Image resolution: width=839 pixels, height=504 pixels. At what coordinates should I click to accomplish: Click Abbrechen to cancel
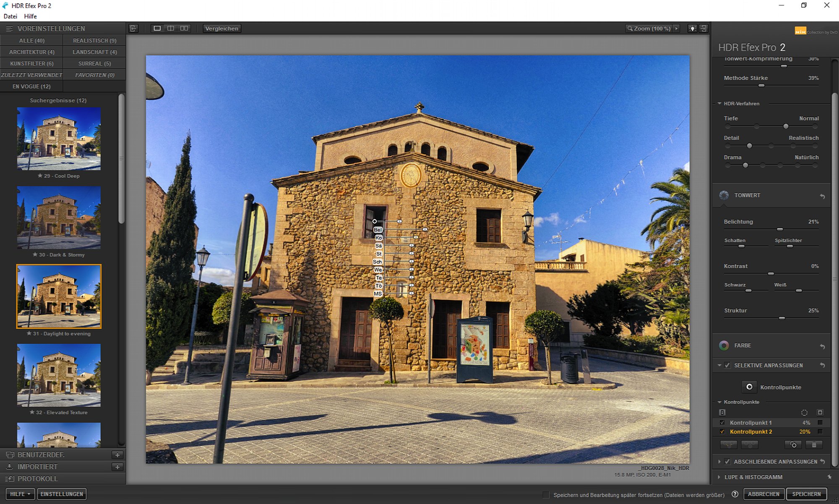[763, 494]
